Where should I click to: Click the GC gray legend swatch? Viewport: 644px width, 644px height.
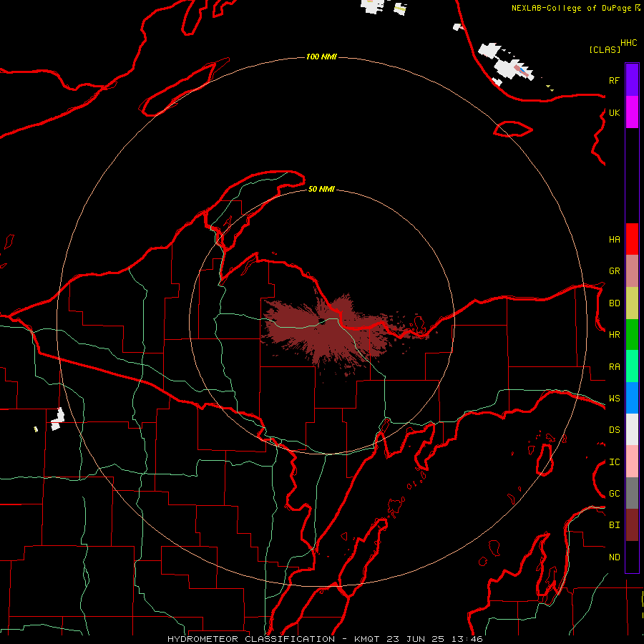coord(632,493)
